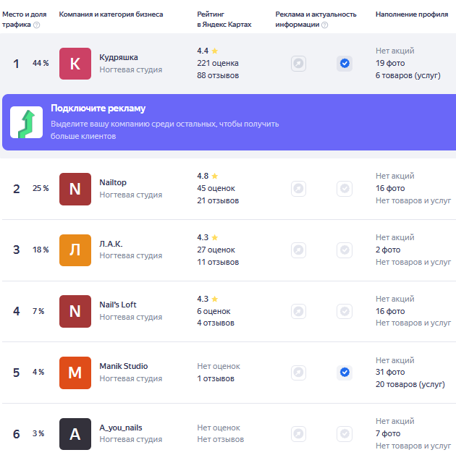Screen dimensions: 456x476
Task: Click the '45 оценок' text
Action: click(x=216, y=188)
